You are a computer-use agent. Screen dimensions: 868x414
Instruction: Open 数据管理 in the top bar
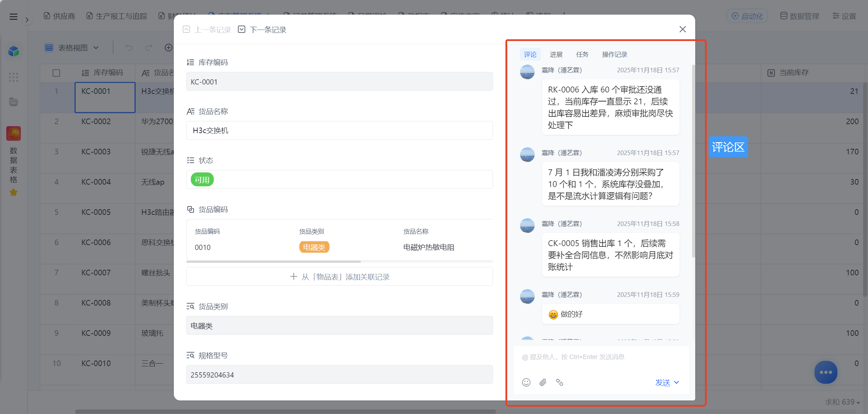[800, 16]
